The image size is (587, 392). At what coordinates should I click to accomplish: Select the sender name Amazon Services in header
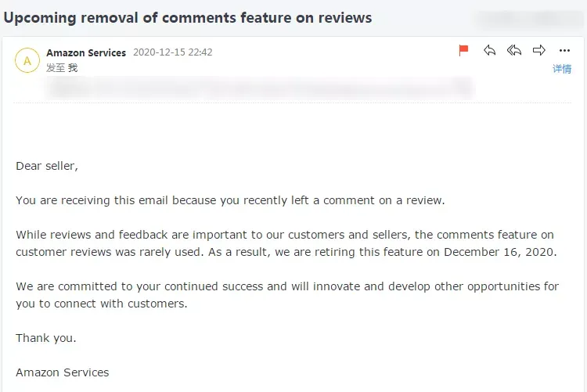pos(86,52)
